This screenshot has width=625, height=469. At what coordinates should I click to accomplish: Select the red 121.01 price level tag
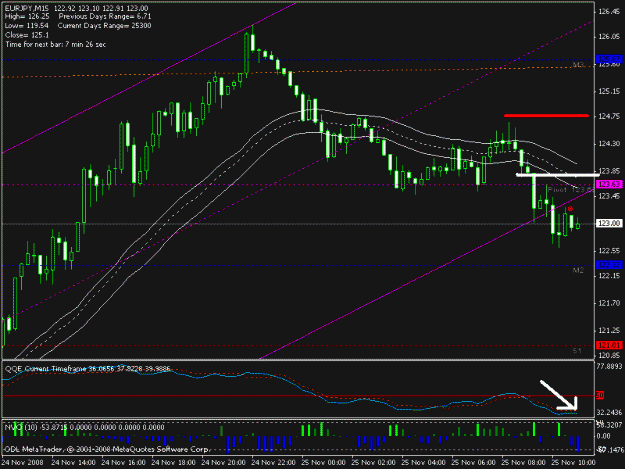click(609, 345)
